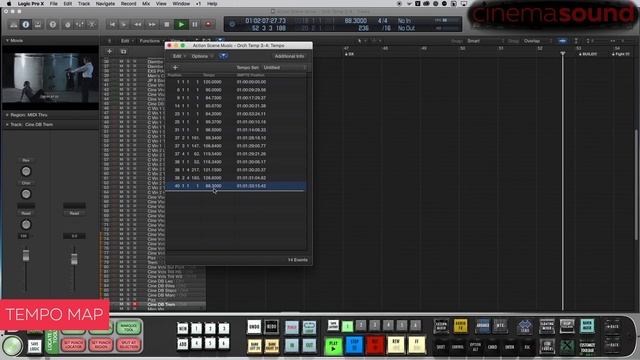The image size is (640, 360).
Task: Click the green PLAY button in the controller
Action: [333, 346]
